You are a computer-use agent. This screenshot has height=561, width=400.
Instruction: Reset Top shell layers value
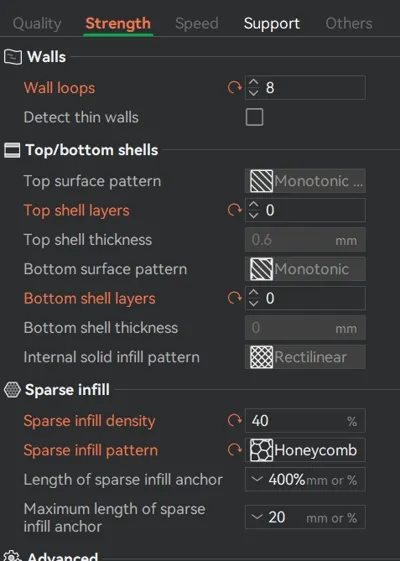coord(235,210)
